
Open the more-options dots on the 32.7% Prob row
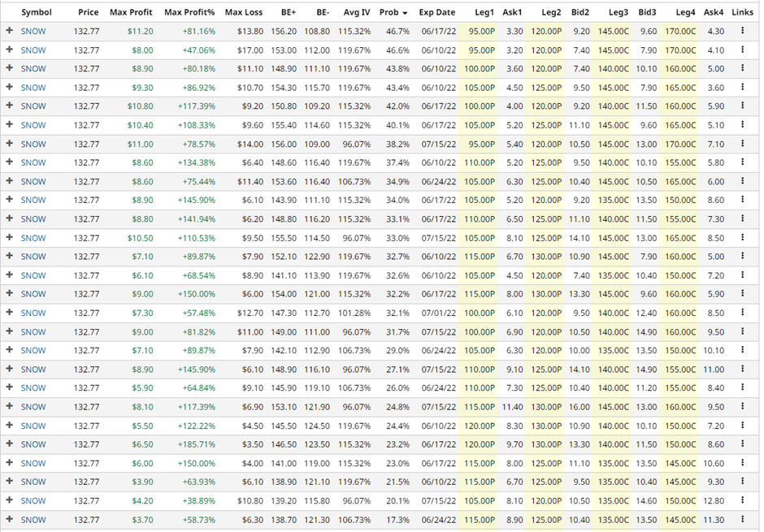pyautogui.click(x=742, y=256)
